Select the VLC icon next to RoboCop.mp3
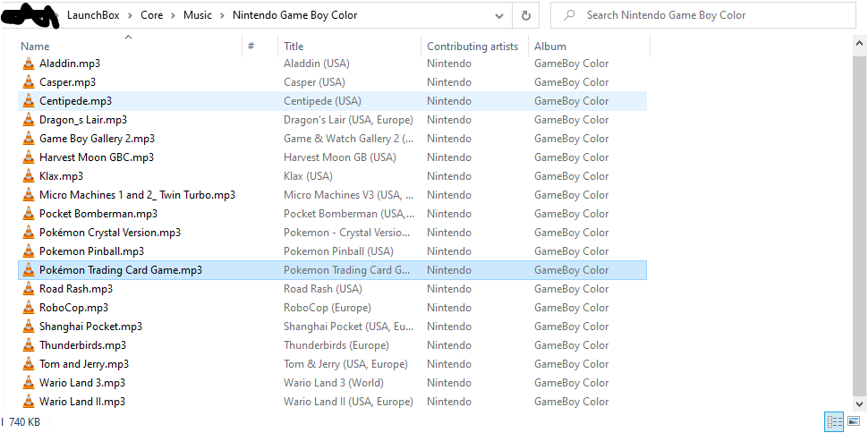Image resolution: width=868 pixels, height=433 pixels. [x=29, y=308]
